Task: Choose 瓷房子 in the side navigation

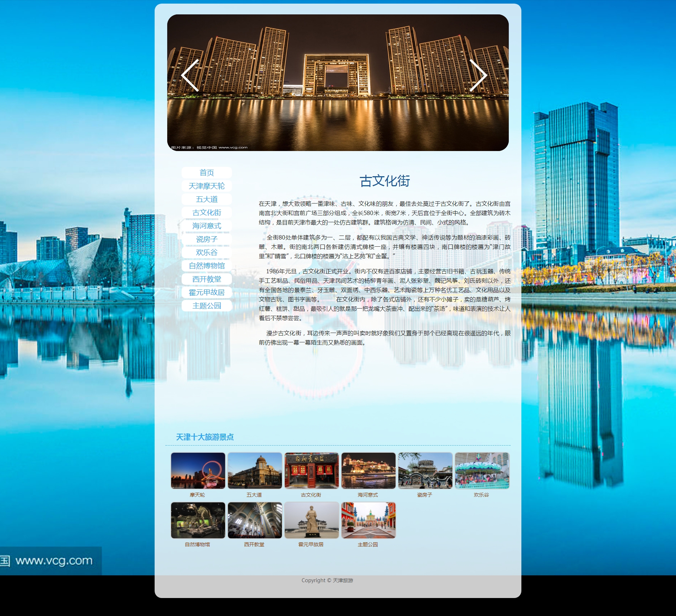Action: pyautogui.click(x=207, y=239)
